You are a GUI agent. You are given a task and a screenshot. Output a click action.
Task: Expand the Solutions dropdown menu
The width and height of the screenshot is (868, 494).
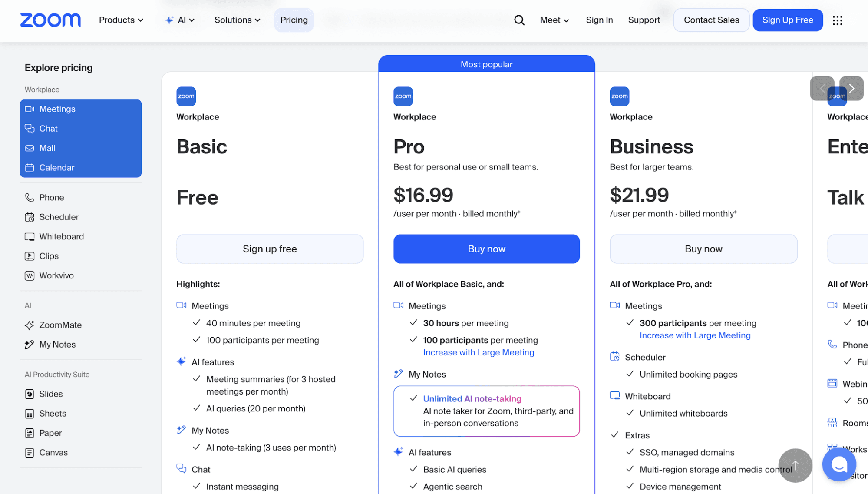point(238,20)
